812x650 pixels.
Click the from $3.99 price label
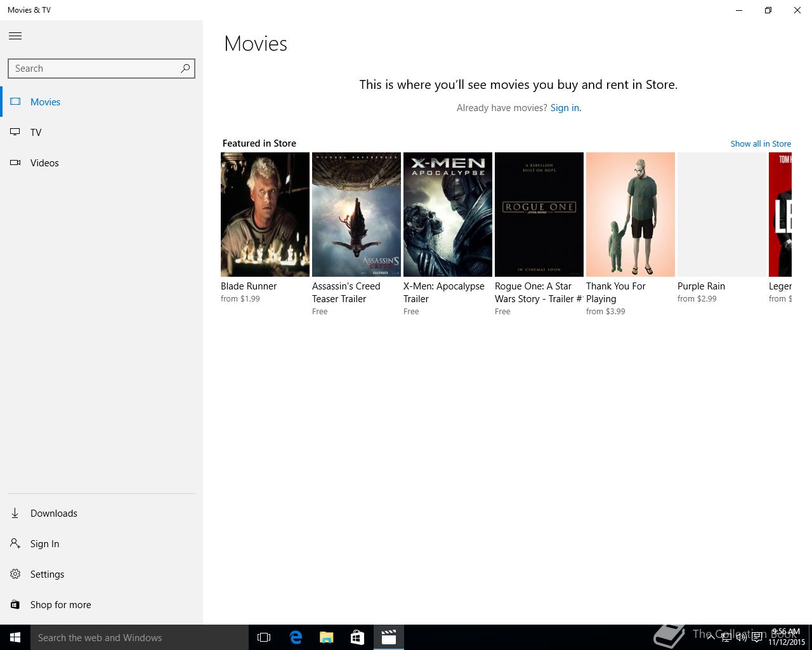(606, 312)
